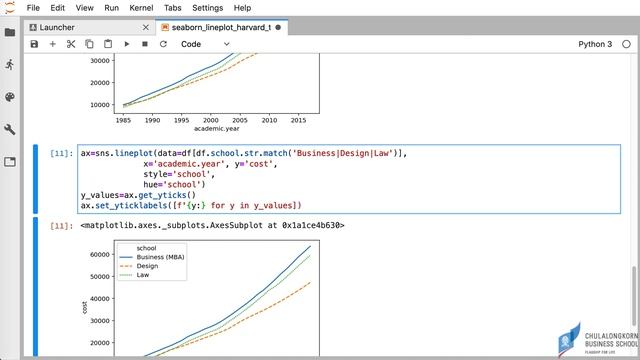Image resolution: width=640 pixels, height=360 pixels.
Task: Click the input prompt [11] of code cell
Action: (61, 153)
